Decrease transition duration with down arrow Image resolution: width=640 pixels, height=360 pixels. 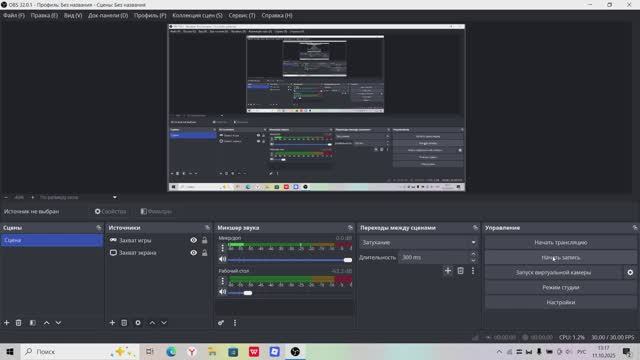[473, 260]
